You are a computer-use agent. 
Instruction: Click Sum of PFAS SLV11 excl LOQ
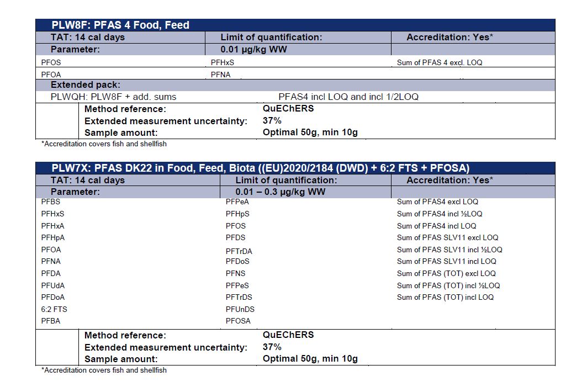[447, 237]
